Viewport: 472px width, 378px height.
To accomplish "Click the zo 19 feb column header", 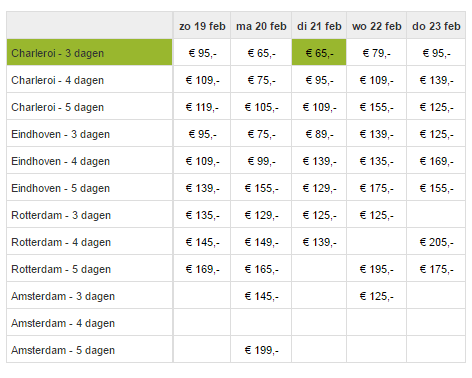I will 202,26.
